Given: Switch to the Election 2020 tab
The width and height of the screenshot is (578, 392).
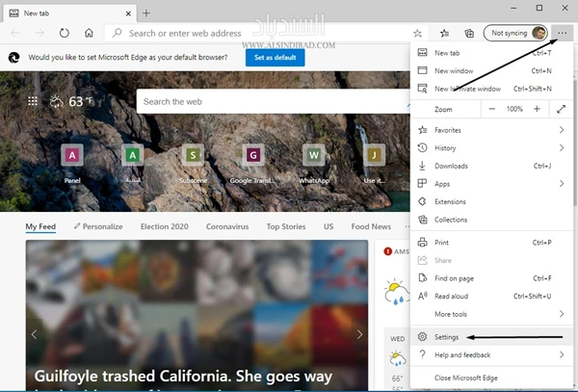Looking at the screenshot, I should point(165,226).
